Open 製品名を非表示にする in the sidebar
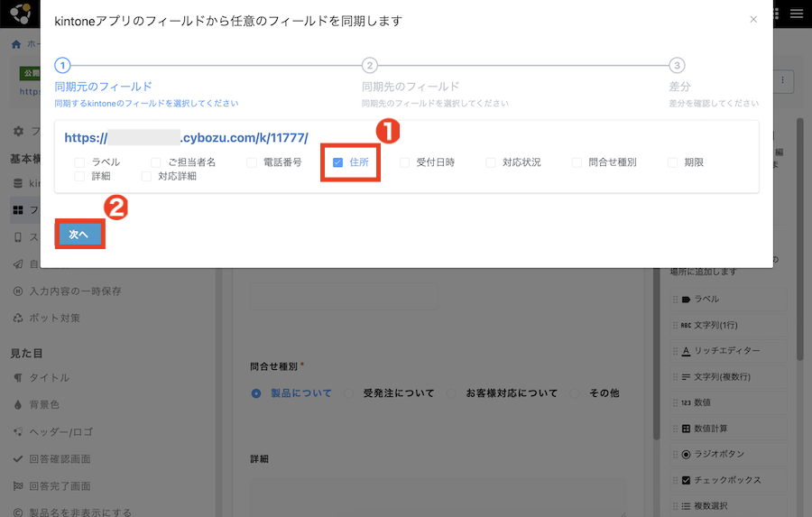The image size is (812, 517). click(79, 512)
